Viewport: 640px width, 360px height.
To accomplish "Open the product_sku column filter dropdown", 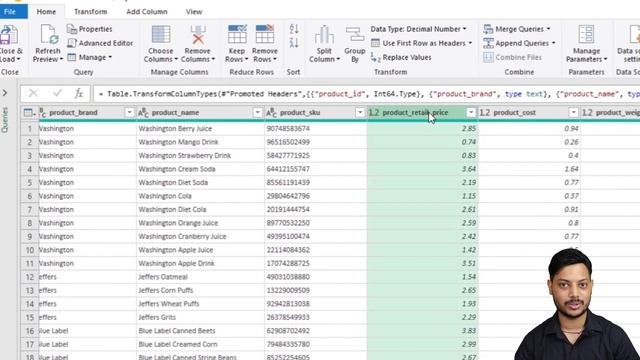I will pyautogui.click(x=360, y=112).
